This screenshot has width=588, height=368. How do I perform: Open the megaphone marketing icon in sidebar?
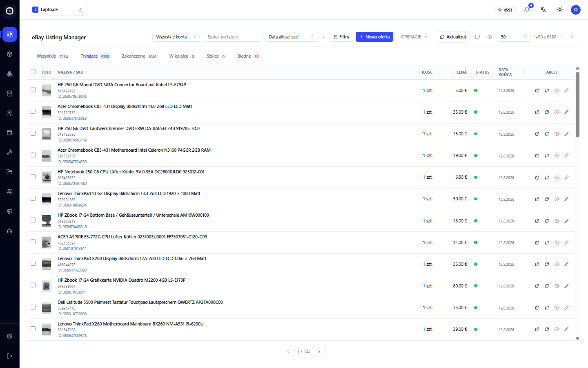10,211
